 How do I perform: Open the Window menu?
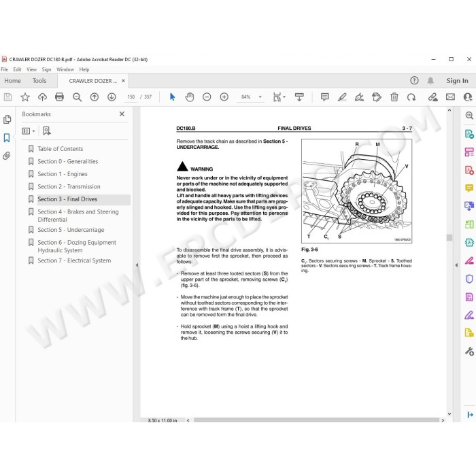[65, 69]
